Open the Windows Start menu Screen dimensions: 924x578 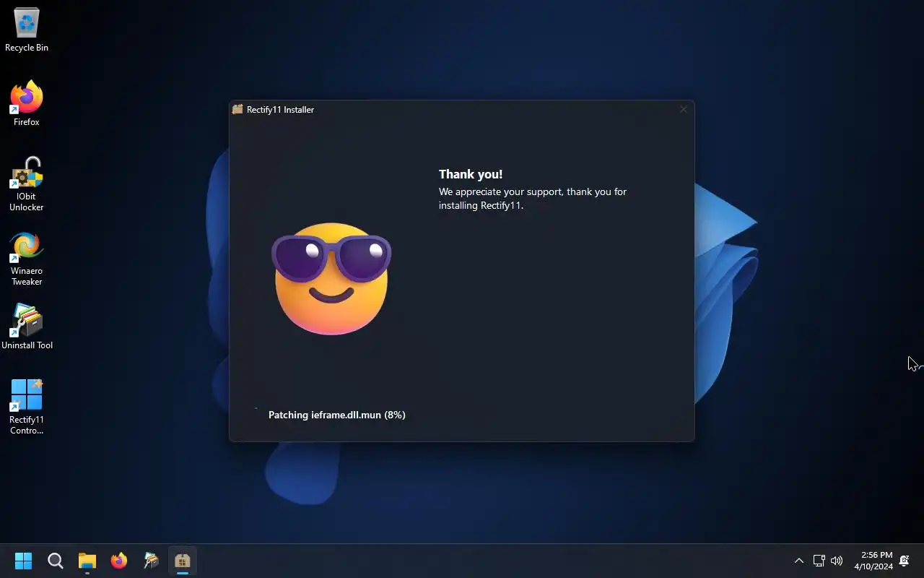[x=24, y=561]
